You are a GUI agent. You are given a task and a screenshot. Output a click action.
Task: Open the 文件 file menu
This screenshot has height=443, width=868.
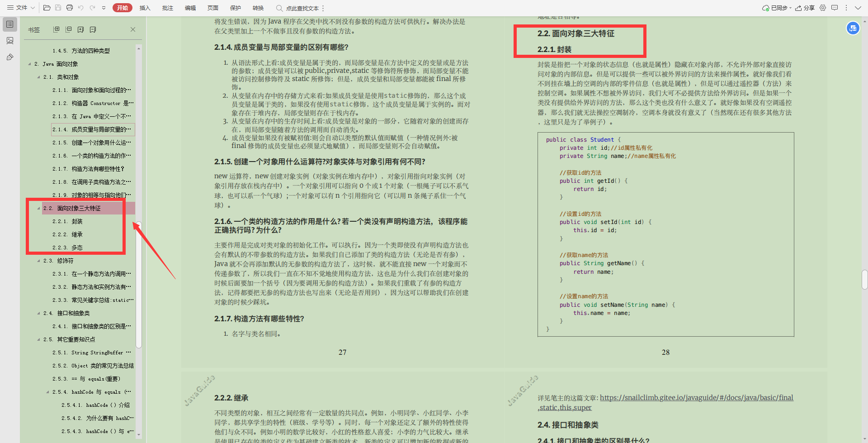click(21, 8)
